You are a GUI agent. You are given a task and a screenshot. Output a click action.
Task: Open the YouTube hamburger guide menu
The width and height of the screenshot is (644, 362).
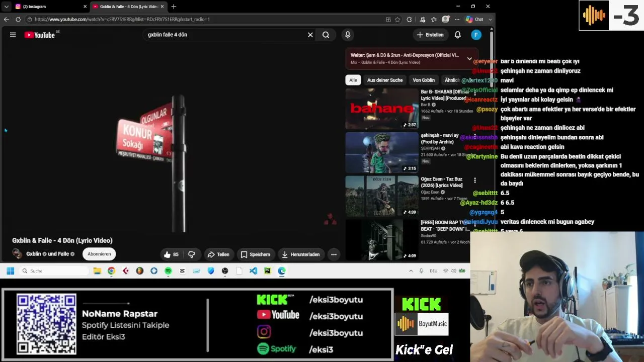(13, 35)
